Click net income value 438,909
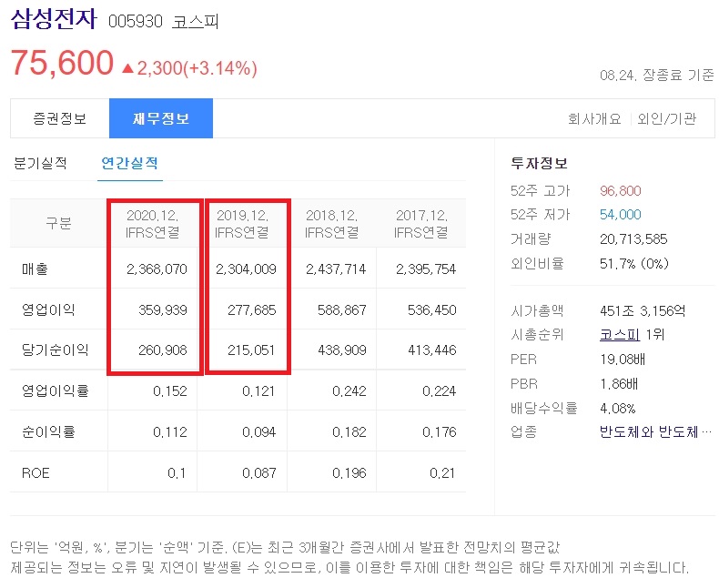719x588 pixels. [x=341, y=350]
